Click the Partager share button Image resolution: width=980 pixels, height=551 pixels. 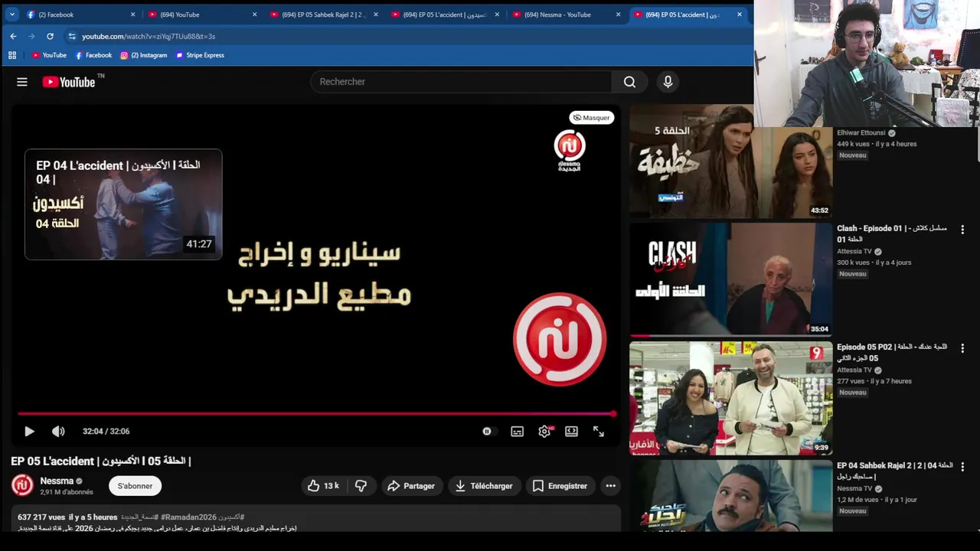[411, 486]
